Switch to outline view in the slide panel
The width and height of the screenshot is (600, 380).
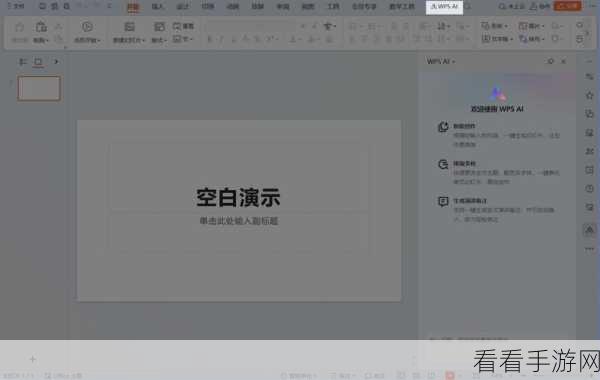point(23,62)
